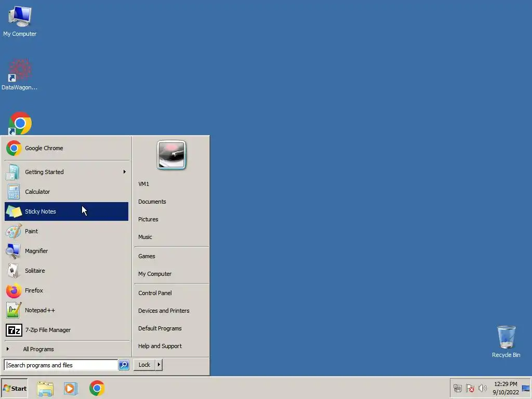The image size is (532, 399).
Task: Click the Start button
Action: point(15,389)
